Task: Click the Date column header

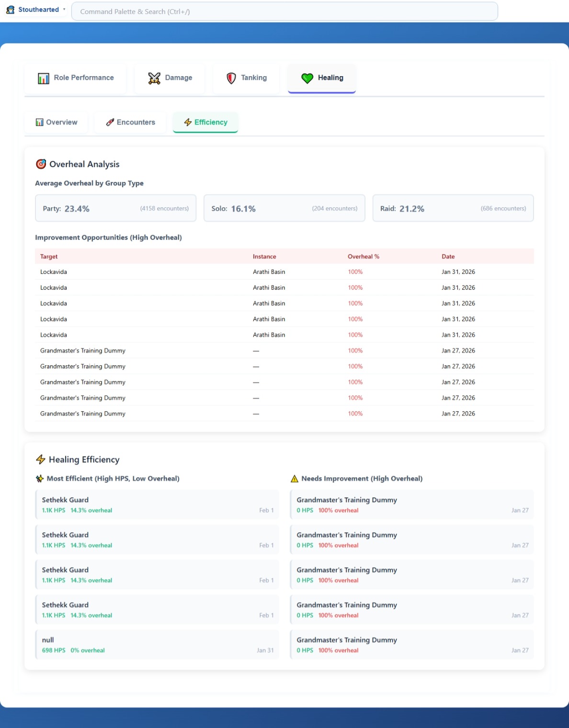Action: point(448,257)
